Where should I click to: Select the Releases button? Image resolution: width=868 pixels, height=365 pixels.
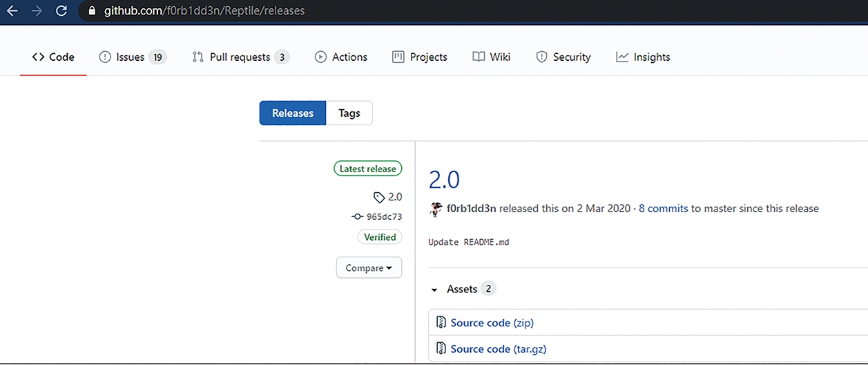(293, 113)
